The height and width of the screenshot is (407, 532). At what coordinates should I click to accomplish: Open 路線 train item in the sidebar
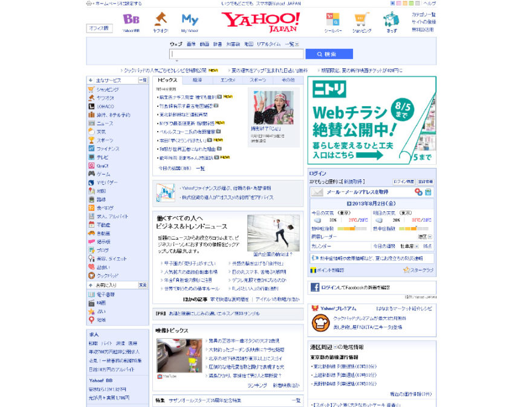[x=101, y=200]
